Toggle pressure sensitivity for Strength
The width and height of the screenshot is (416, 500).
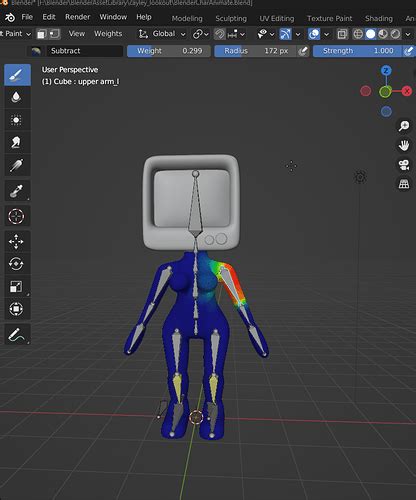408,51
